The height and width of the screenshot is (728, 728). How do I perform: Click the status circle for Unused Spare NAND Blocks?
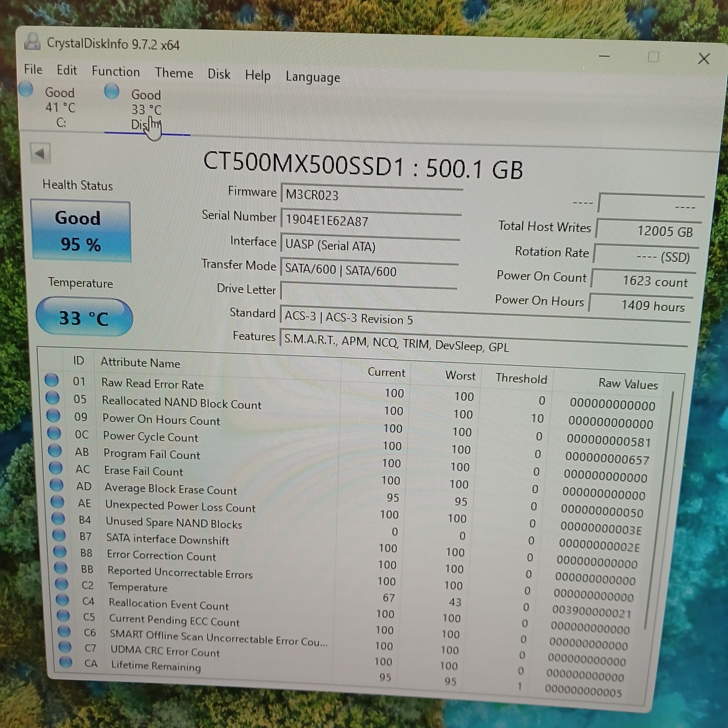tap(58, 518)
